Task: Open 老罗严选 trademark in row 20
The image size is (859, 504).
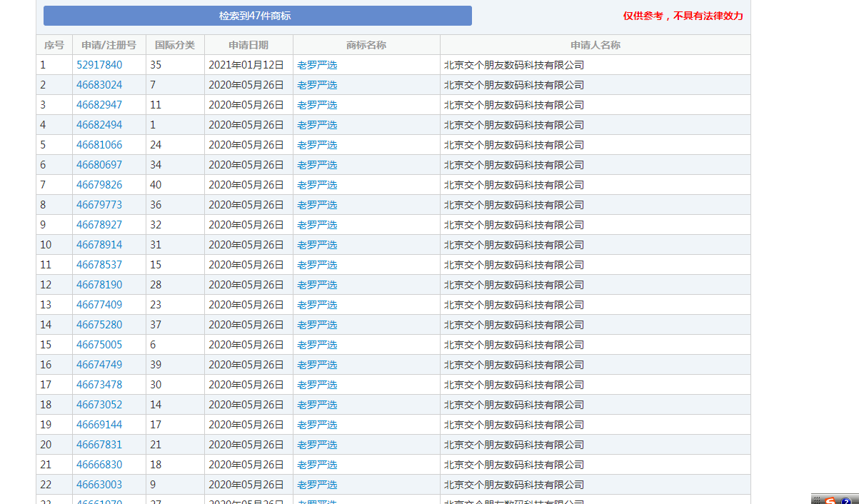Action: (317, 445)
